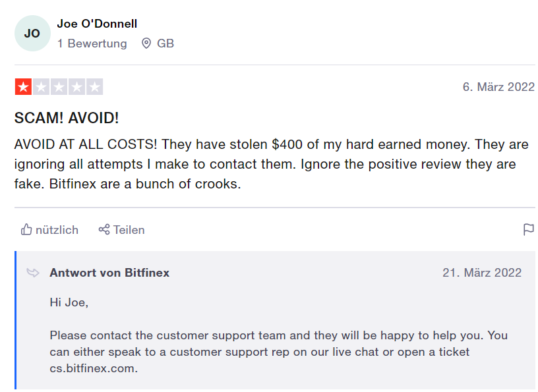Click the 'Hi Joe,' greeting line
538x392 pixels.
pyautogui.click(x=69, y=302)
